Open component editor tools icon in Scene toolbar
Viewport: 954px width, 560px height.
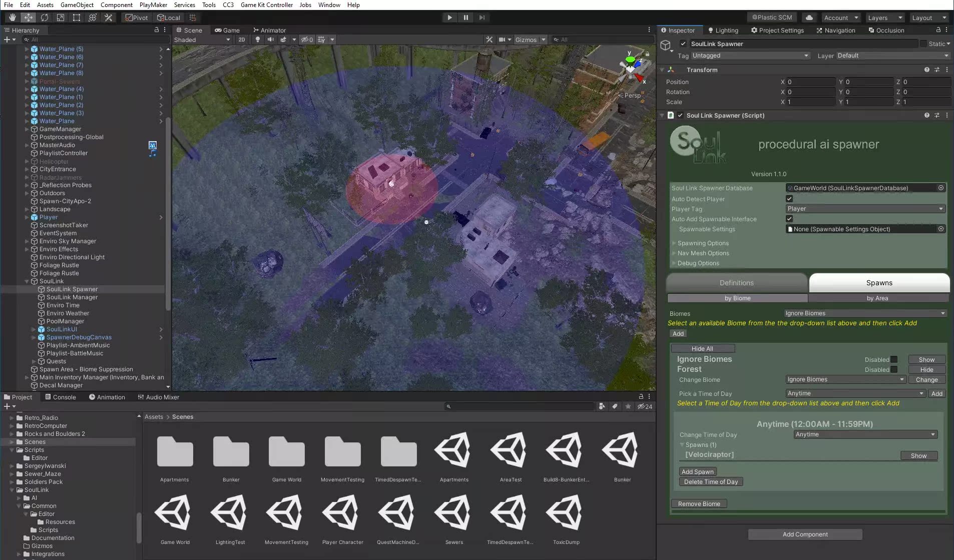tap(489, 40)
